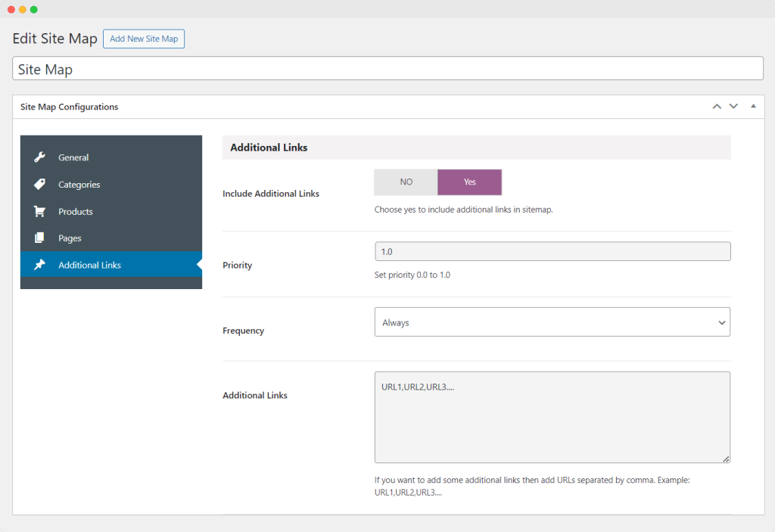Click the red close window dot
The width and height of the screenshot is (775, 532).
point(11,9)
